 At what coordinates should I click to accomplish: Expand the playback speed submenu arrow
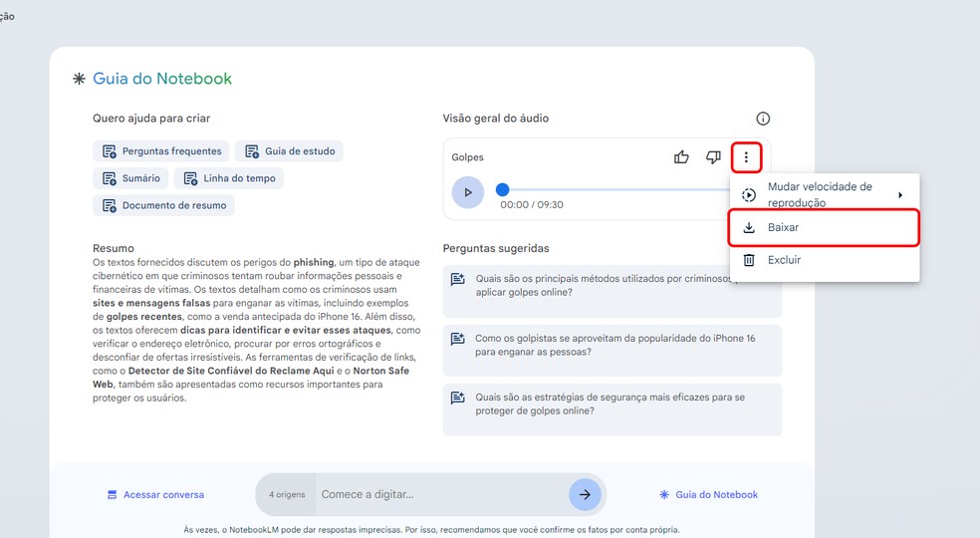click(x=900, y=195)
